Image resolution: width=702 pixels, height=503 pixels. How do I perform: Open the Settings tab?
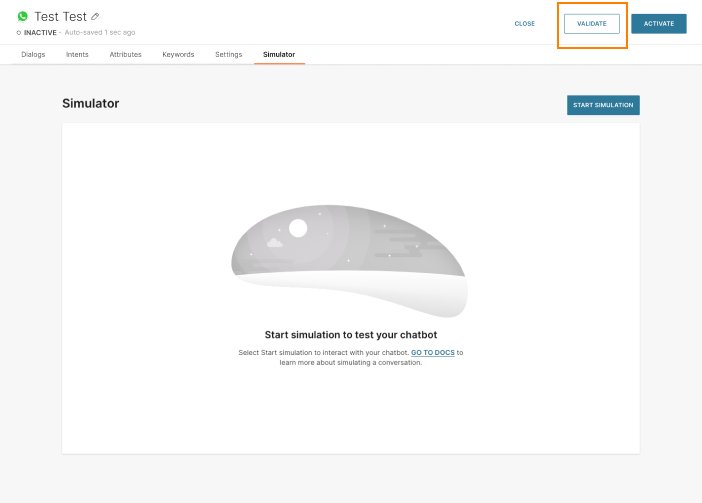click(228, 54)
